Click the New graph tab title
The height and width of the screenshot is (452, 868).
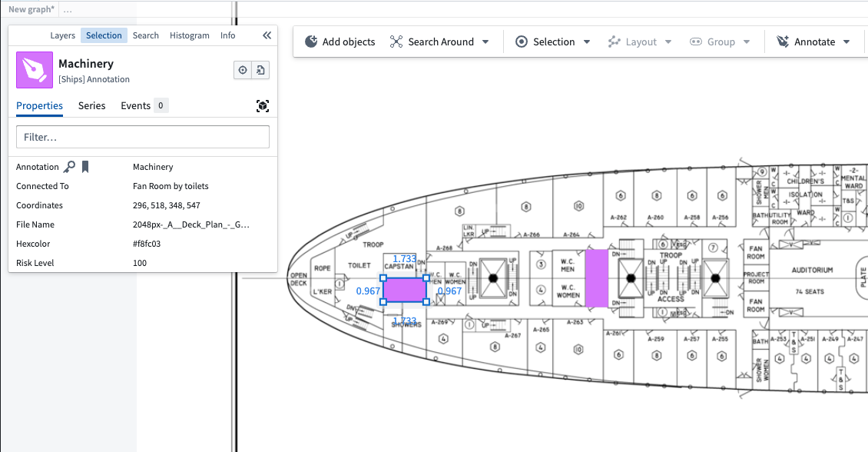tap(31, 9)
